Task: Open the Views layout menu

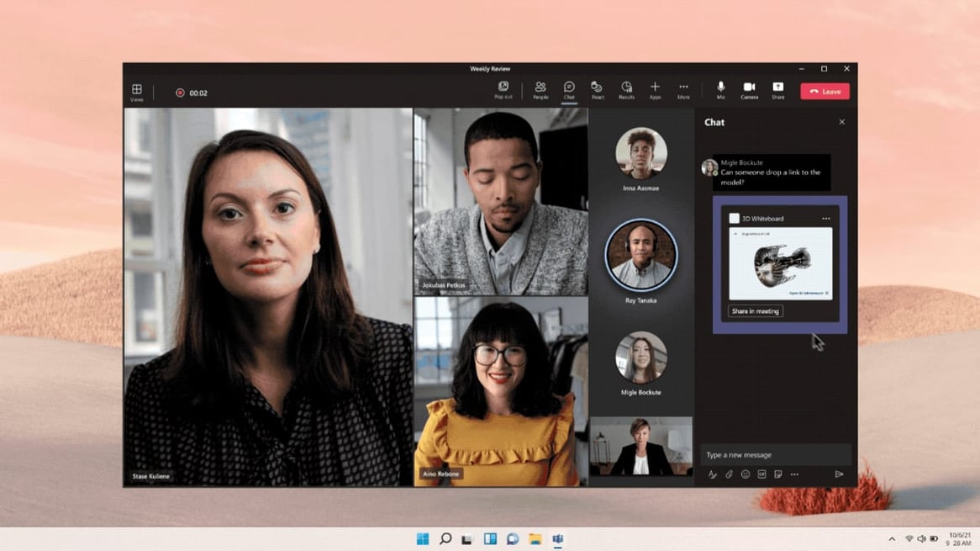Action: [x=137, y=88]
